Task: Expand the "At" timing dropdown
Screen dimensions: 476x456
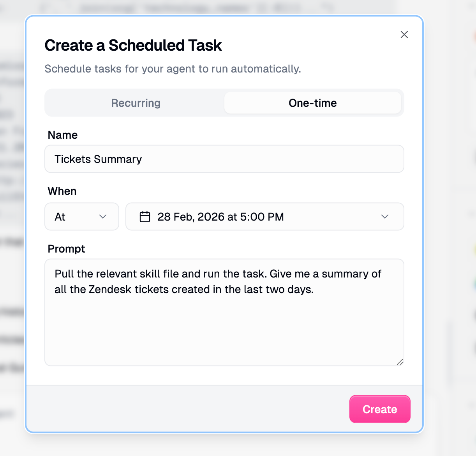Action: pyautogui.click(x=82, y=217)
